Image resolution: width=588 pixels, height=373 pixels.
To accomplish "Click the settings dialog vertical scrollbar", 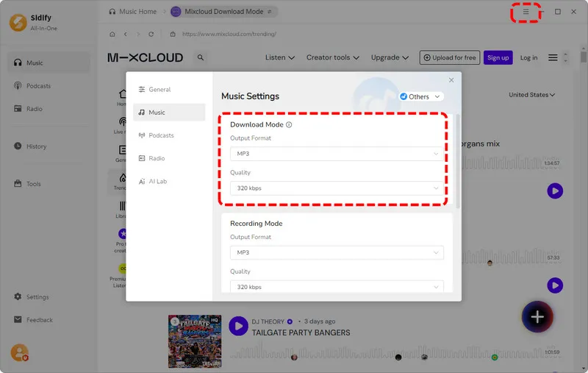I will [x=458, y=161].
